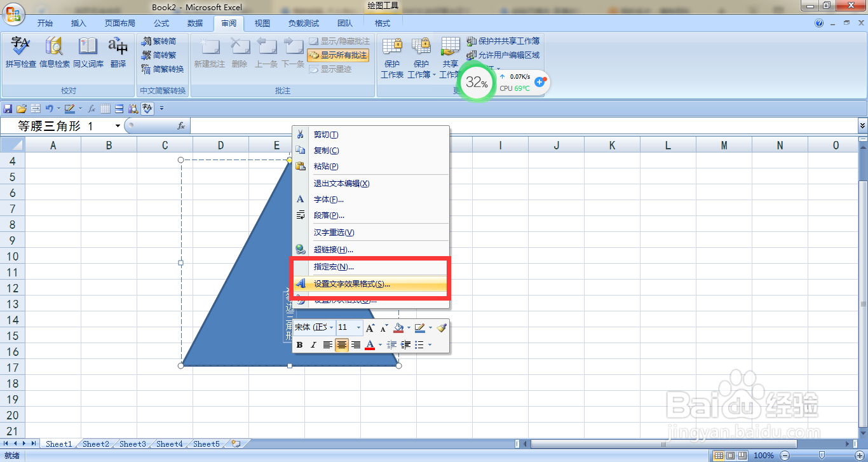The height and width of the screenshot is (462, 868).
Task: Convert simplified to traditional (简转繁)
Action: point(159,55)
